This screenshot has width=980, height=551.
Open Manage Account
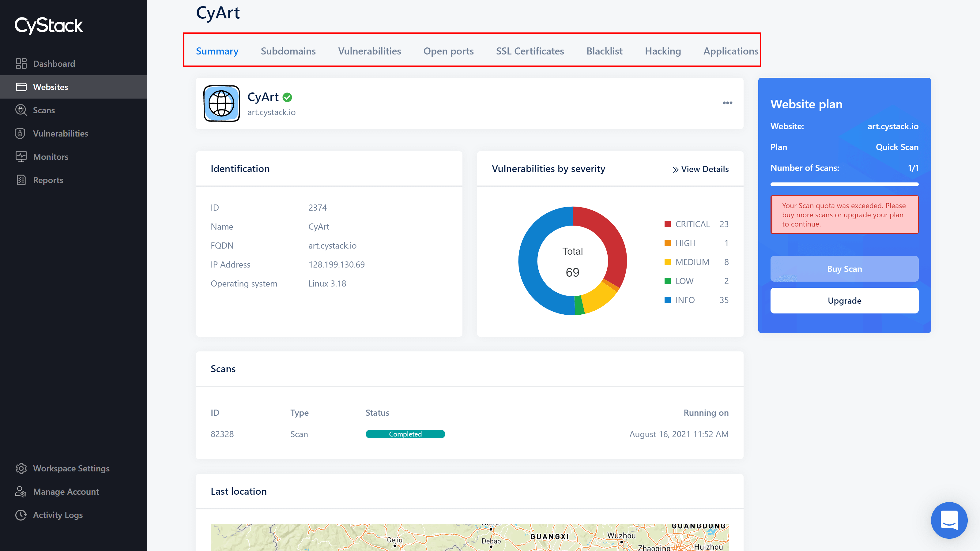[73, 491]
